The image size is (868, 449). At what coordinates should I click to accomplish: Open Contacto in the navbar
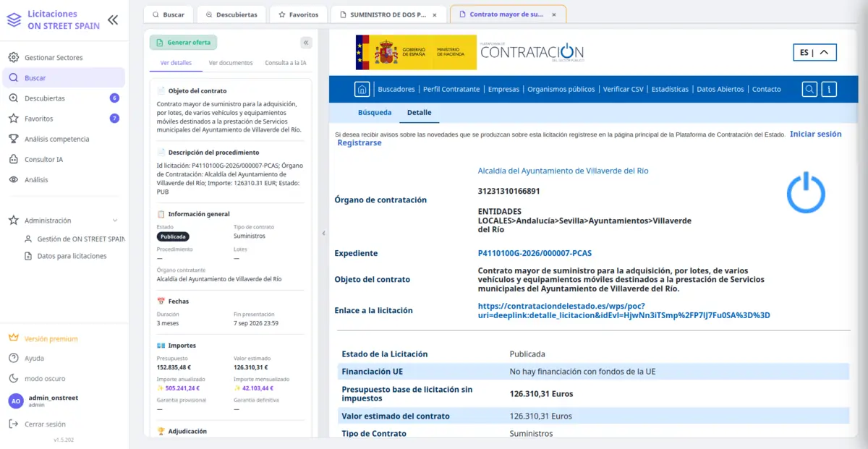tap(766, 89)
